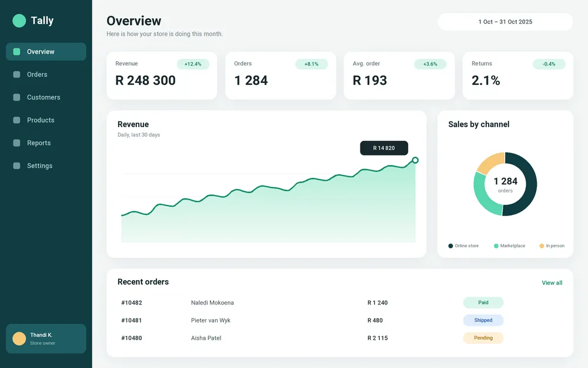The height and width of the screenshot is (368, 588).
Task: Click Daily, last 30 days subtitle
Action: [x=139, y=135]
